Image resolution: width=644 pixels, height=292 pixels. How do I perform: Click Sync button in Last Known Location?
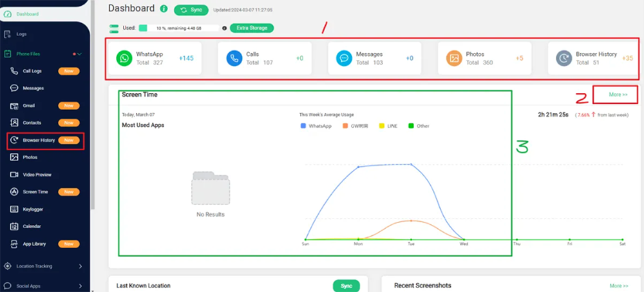pyautogui.click(x=346, y=286)
